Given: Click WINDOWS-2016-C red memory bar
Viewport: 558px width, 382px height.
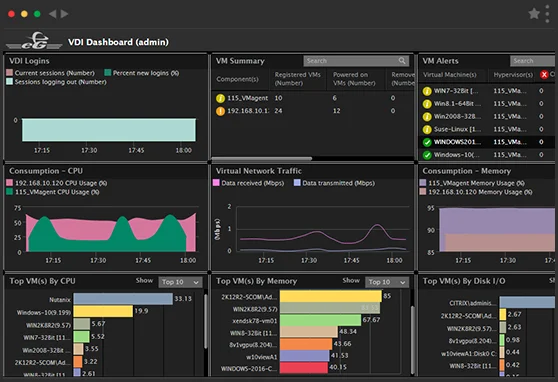Looking at the screenshot, I should click(304, 367).
